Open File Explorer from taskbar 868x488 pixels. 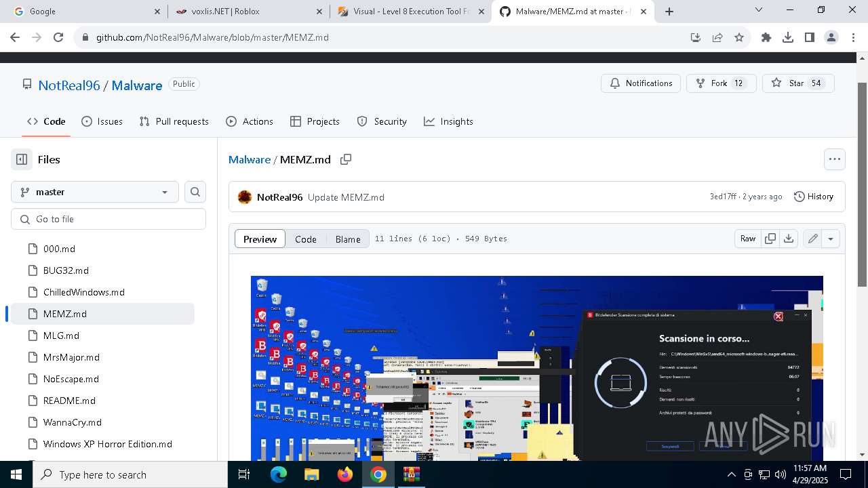click(312, 474)
